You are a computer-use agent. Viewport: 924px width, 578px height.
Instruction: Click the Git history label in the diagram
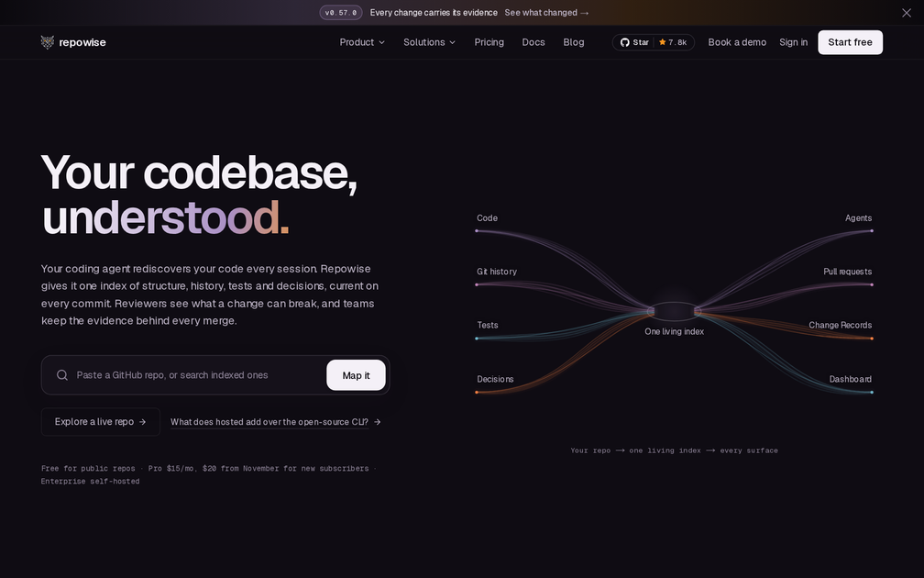coord(496,272)
